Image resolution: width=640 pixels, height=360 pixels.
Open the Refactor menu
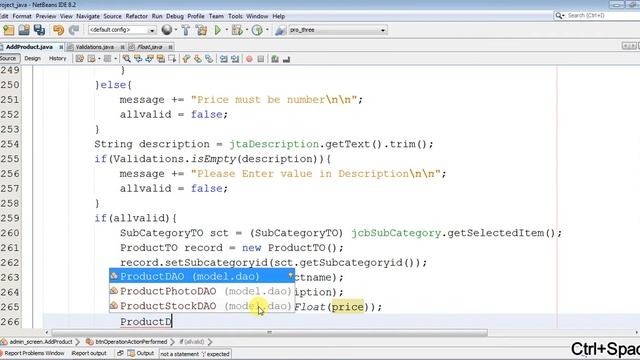coord(136,16)
